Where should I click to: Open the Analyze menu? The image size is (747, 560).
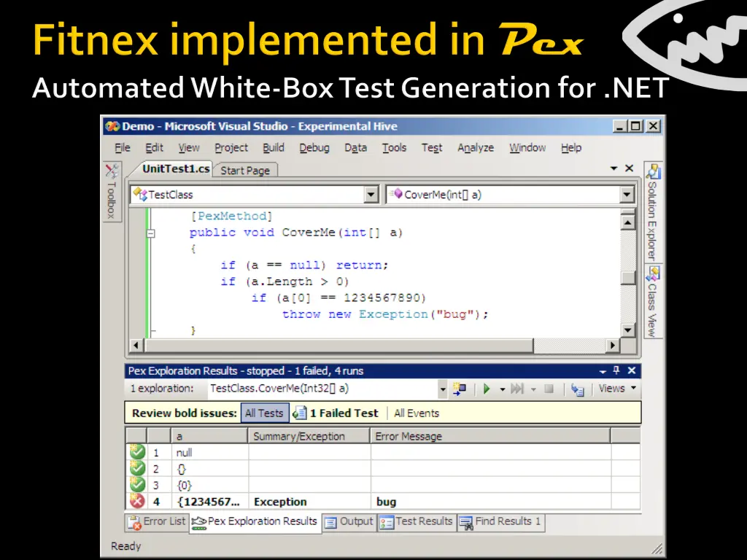pyautogui.click(x=476, y=147)
